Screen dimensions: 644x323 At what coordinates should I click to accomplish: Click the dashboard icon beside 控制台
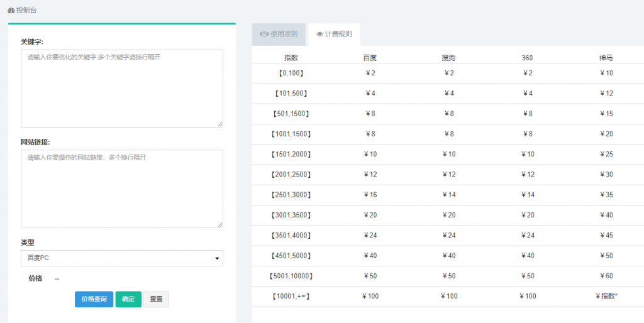coord(11,11)
